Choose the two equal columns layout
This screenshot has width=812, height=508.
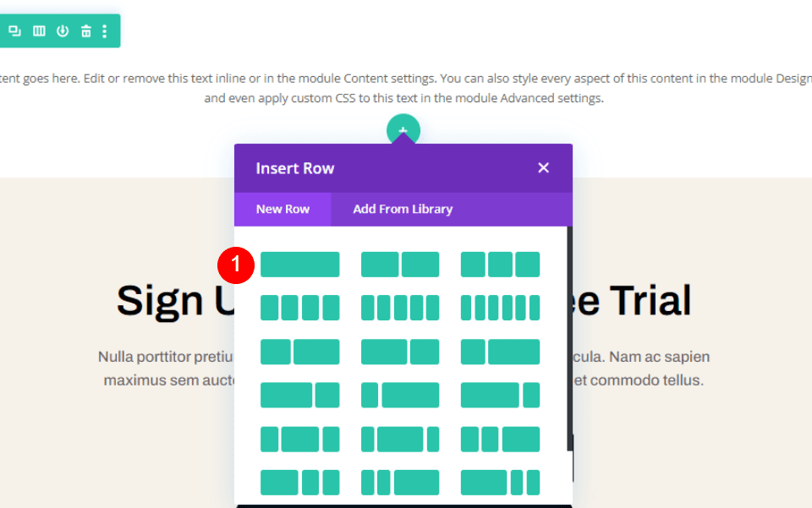399,265
